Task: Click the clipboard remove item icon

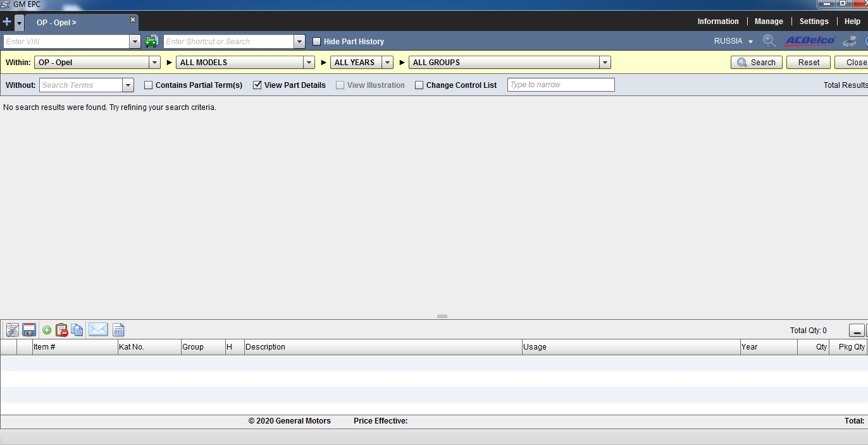Action: pos(62,330)
